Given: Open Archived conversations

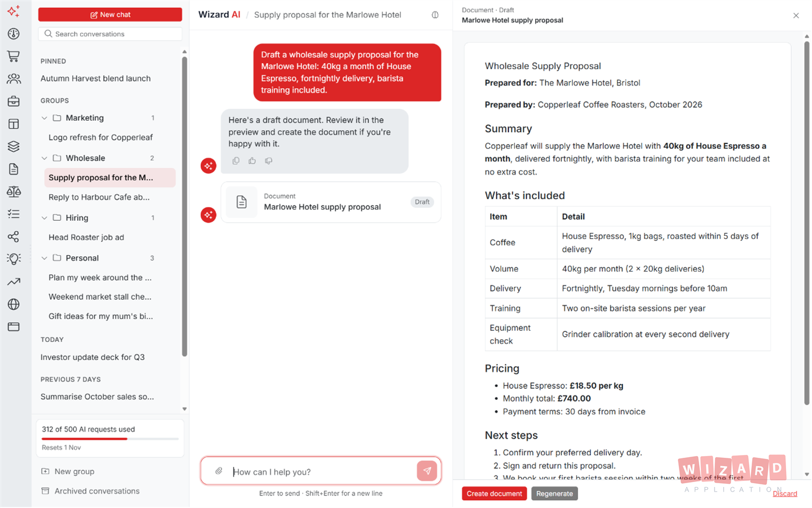Looking at the screenshot, I should (x=90, y=492).
